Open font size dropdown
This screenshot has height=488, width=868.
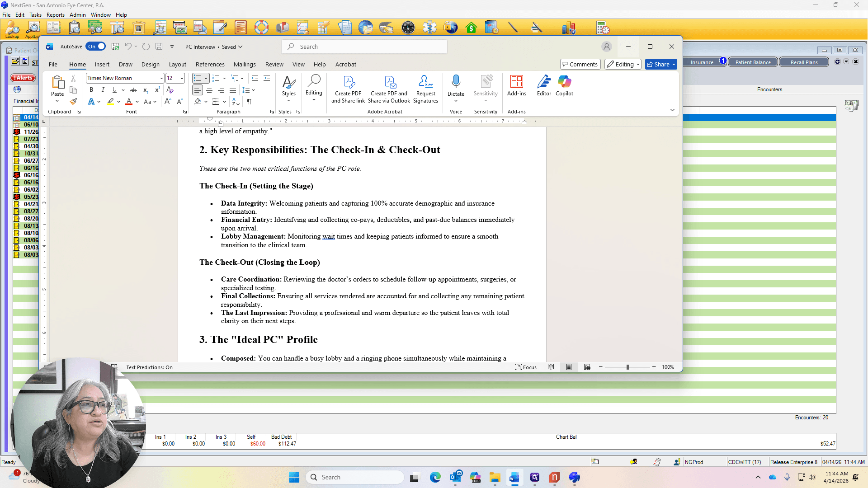pos(182,78)
